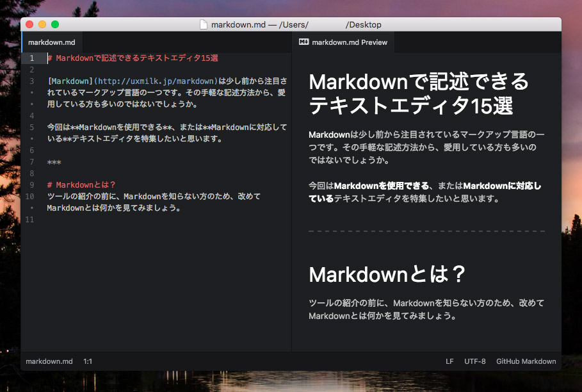The height and width of the screenshot is (392, 582).
Task: Change the GitHub Markdown grammar in the status bar
Action: point(526,361)
